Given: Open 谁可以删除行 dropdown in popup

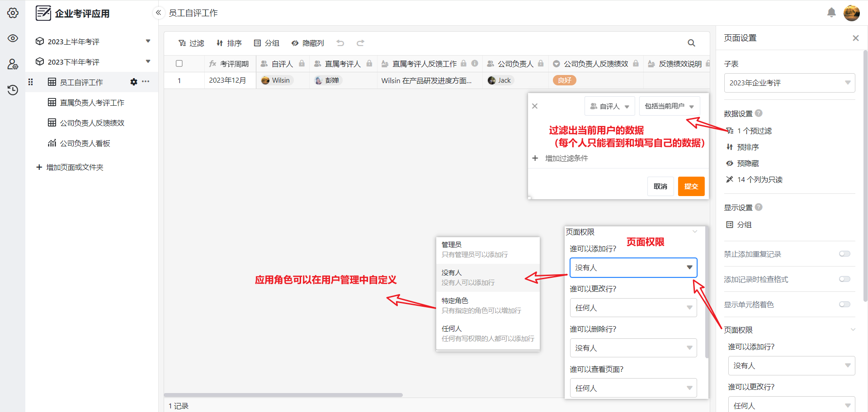Looking at the screenshot, I should point(633,348).
